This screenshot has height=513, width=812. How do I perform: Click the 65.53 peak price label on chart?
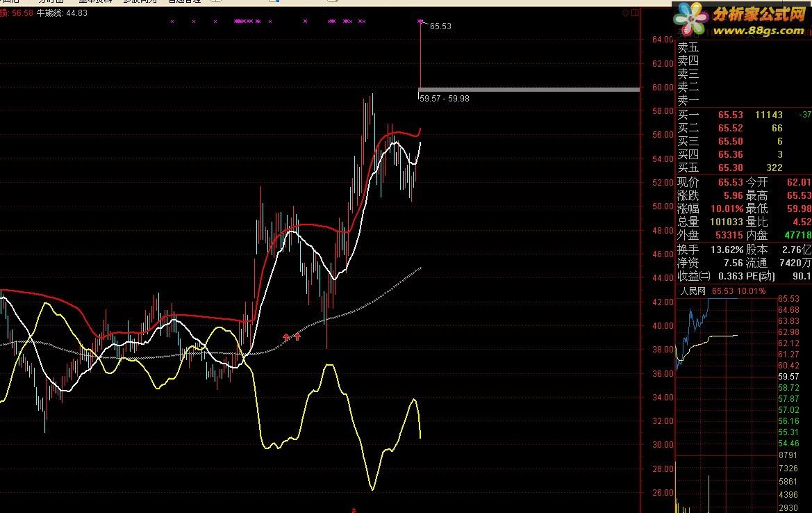(x=440, y=26)
